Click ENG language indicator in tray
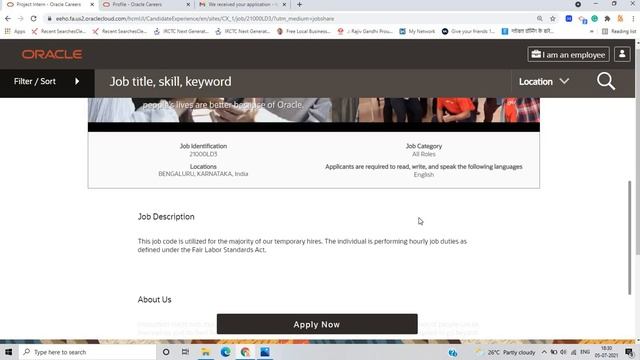The width and height of the screenshot is (640, 360). [585, 352]
